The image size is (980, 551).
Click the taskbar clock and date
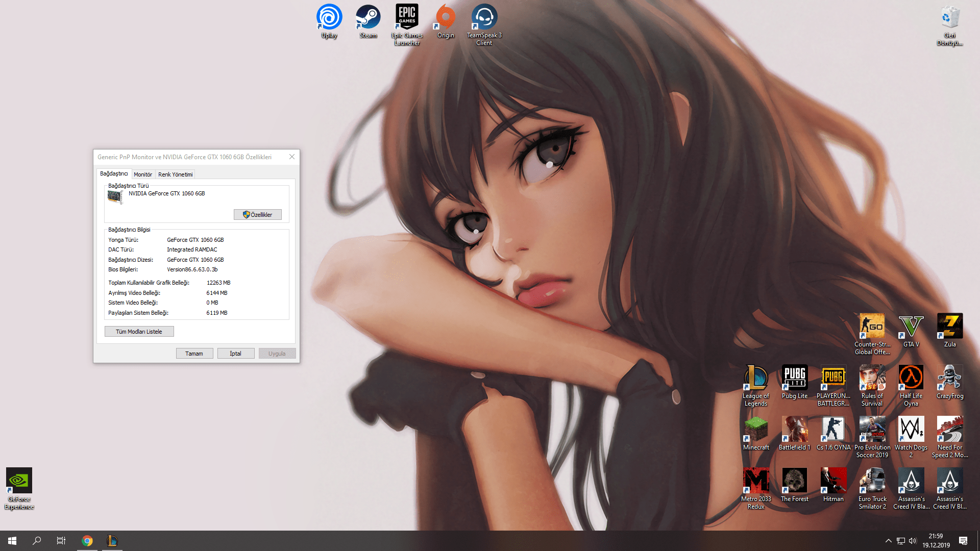(936, 541)
